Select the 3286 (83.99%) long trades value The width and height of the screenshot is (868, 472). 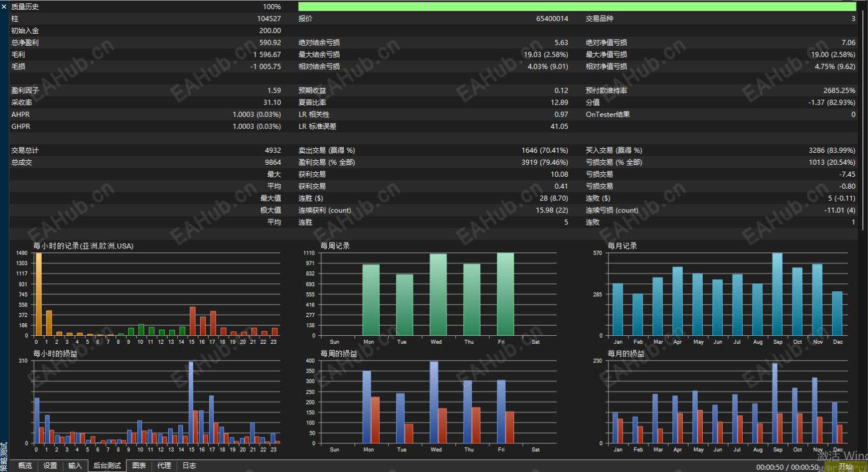[x=832, y=150]
